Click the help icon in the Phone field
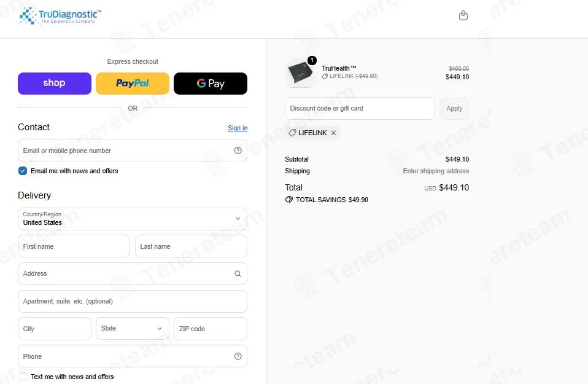Image resolution: width=588 pixels, height=384 pixels. click(x=238, y=356)
